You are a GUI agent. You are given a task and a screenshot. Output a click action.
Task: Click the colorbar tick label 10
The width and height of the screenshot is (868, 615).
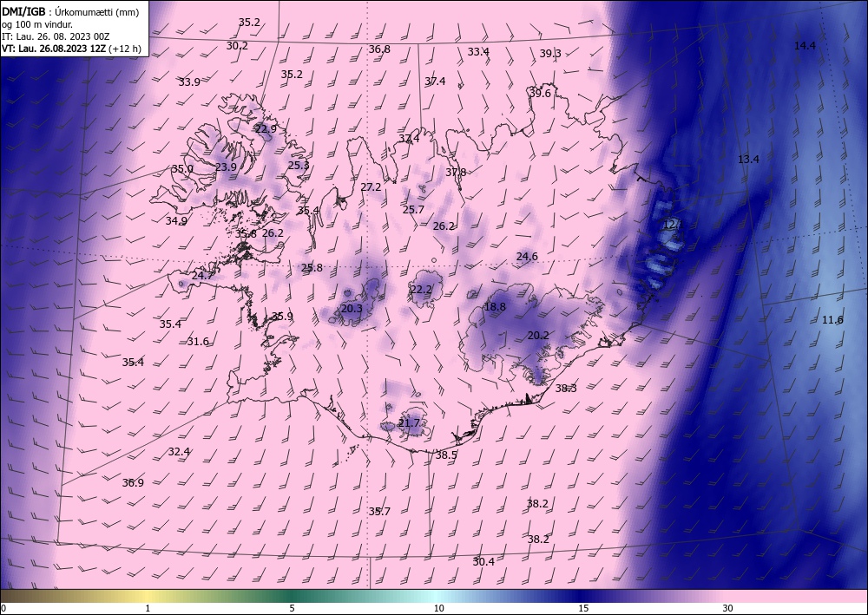[438, 608]
